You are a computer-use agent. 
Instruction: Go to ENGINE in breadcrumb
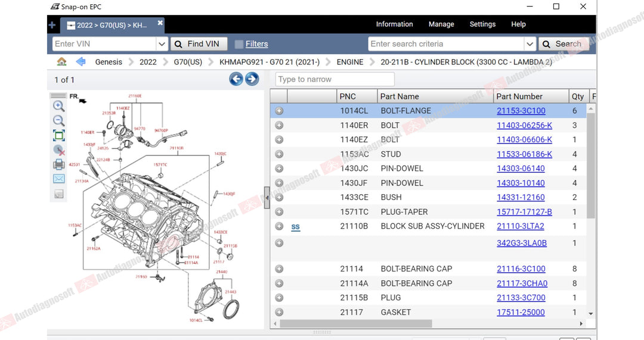pos(350,62)
